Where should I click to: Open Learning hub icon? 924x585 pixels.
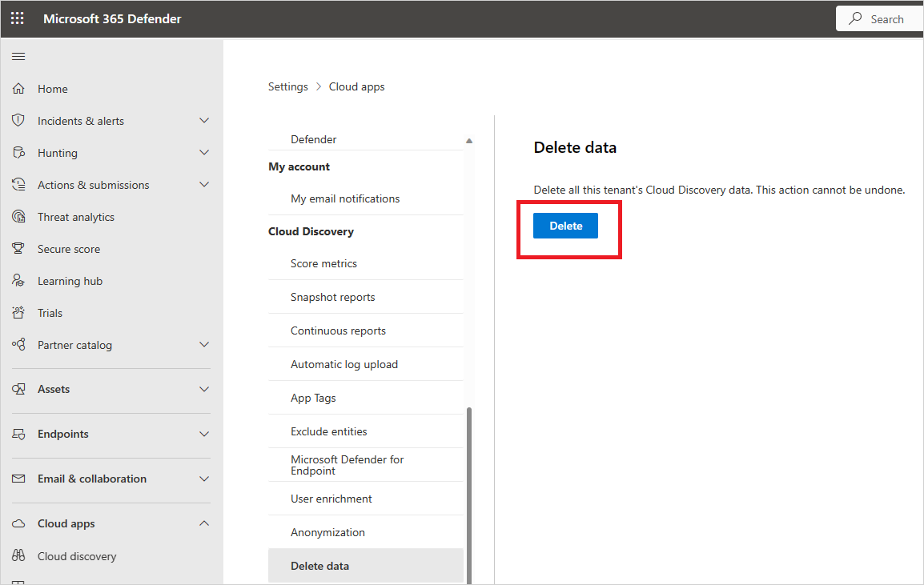(18, 281)
